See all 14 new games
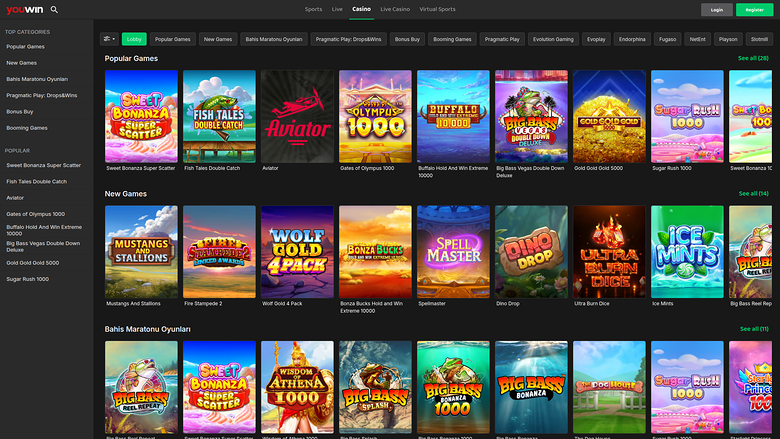The width and height of the screenshot is (780, 439). 754,193
